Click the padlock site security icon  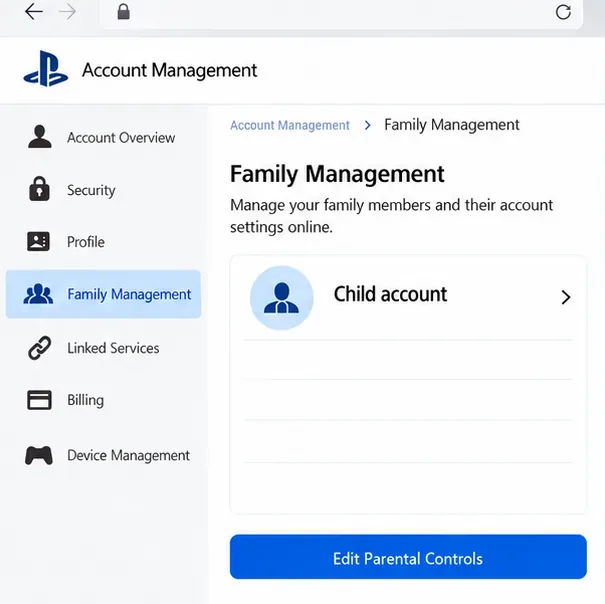click(123, 12)
